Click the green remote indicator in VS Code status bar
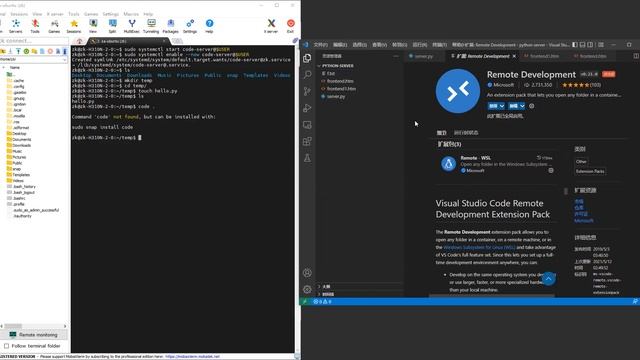Image resolution: width=640 pixels, height=360 pixels. (305, 302)
